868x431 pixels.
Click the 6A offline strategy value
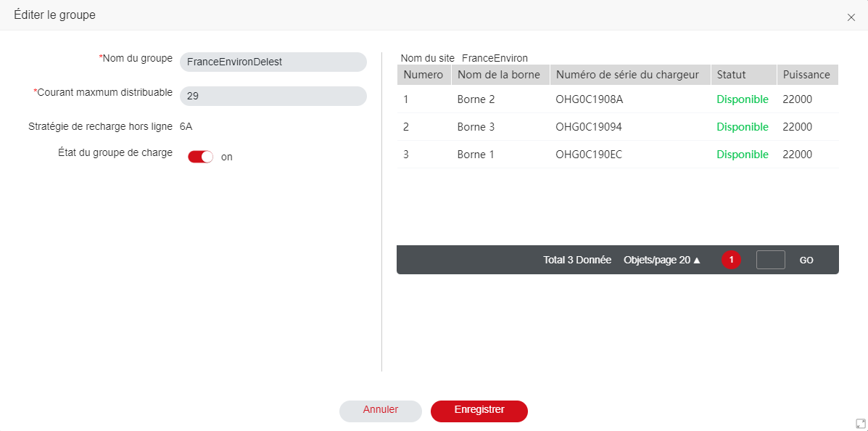186,126
